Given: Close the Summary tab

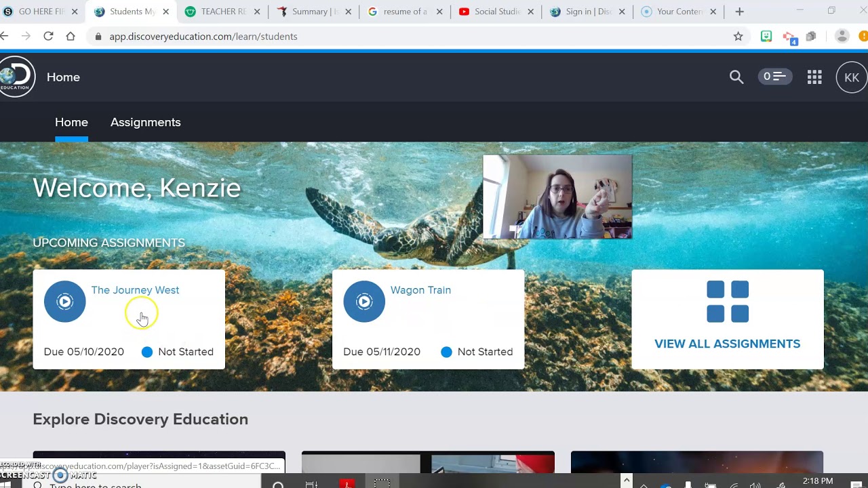Looking at the screenshot, I should coord(349,12).
